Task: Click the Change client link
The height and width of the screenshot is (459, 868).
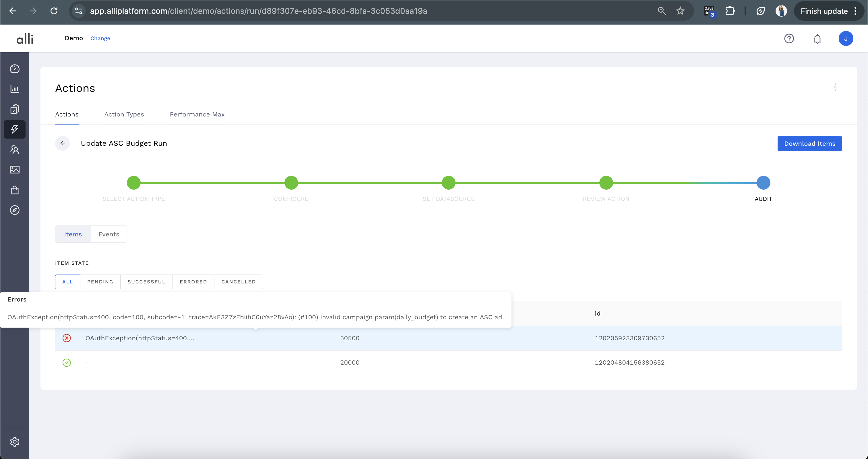Action: click(100, 38)
